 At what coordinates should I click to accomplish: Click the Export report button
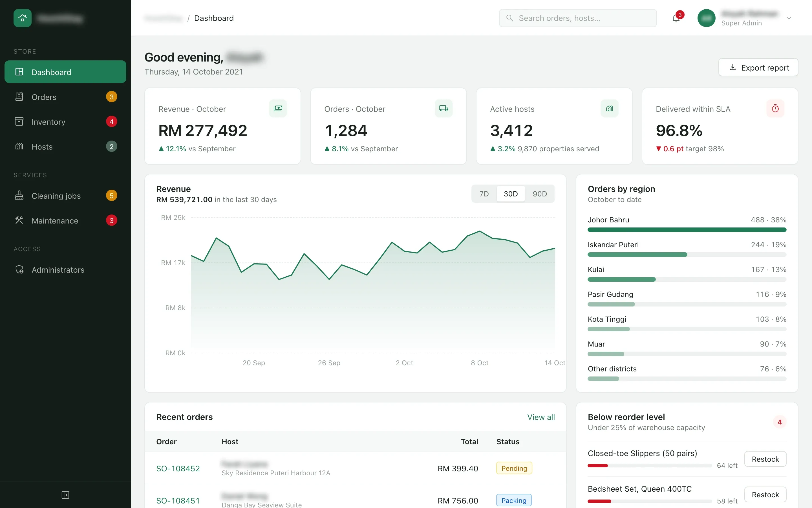758,67
